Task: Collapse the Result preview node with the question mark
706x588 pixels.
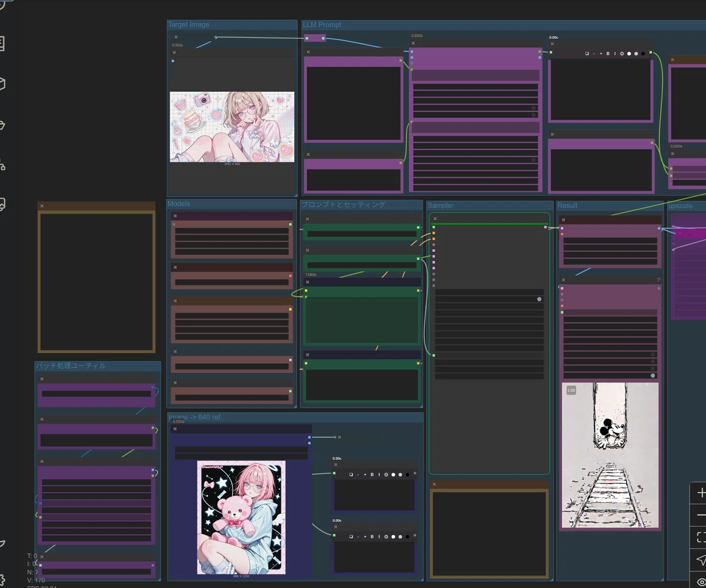Action: coord(564,280)
